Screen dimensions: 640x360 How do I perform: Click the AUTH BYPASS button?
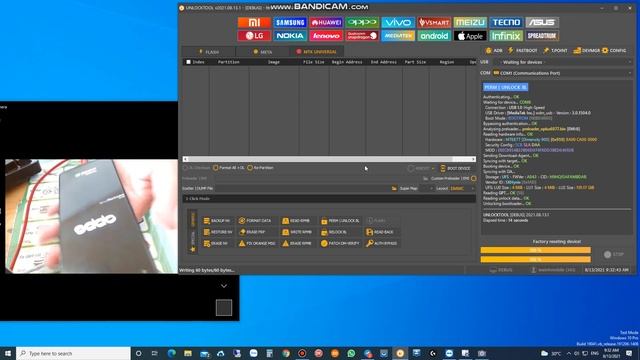(382, 244)
